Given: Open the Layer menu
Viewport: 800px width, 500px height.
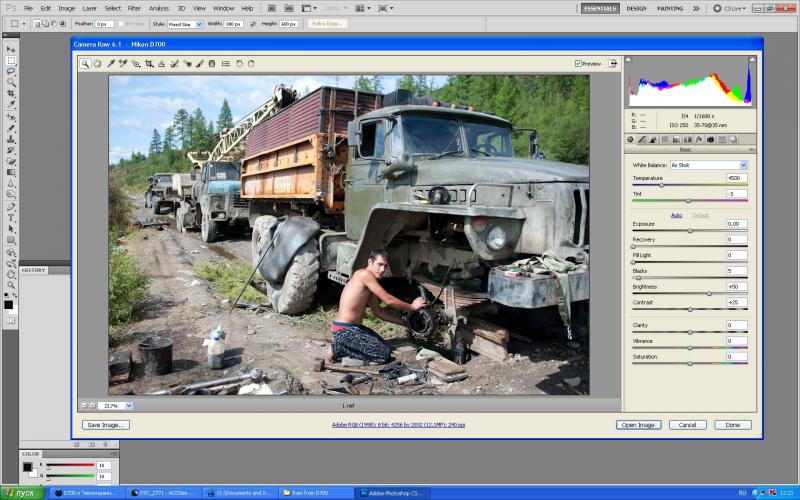Looking at the screenshot, I should (89, 9).
